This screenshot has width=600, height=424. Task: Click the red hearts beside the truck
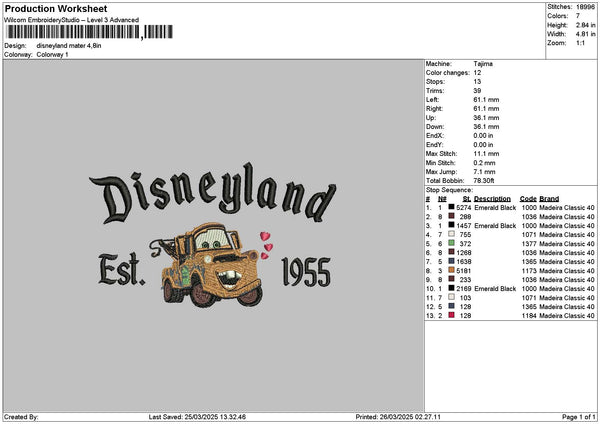(x=266, y=245)
